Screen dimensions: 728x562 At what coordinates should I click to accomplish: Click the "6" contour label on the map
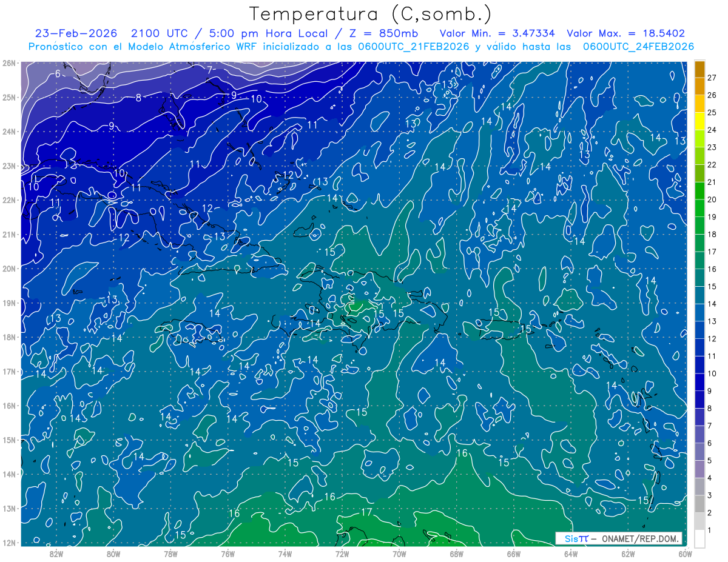click(x=58, y=74)
